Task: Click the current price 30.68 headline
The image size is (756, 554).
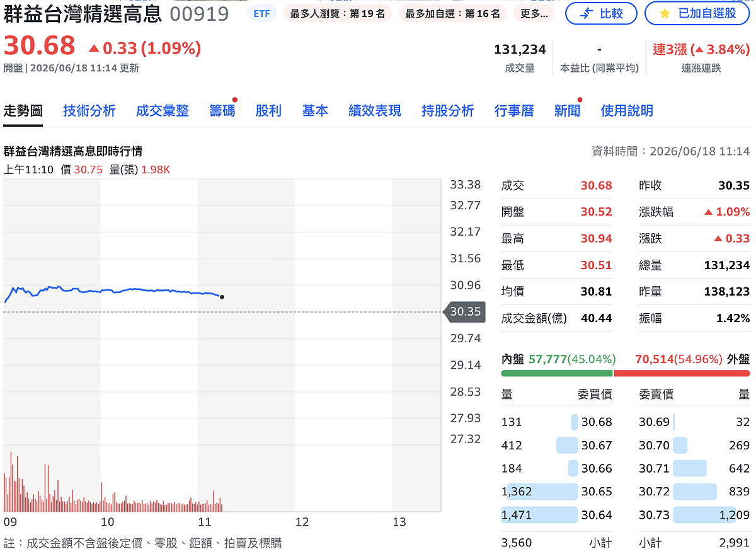Action: 40,46
